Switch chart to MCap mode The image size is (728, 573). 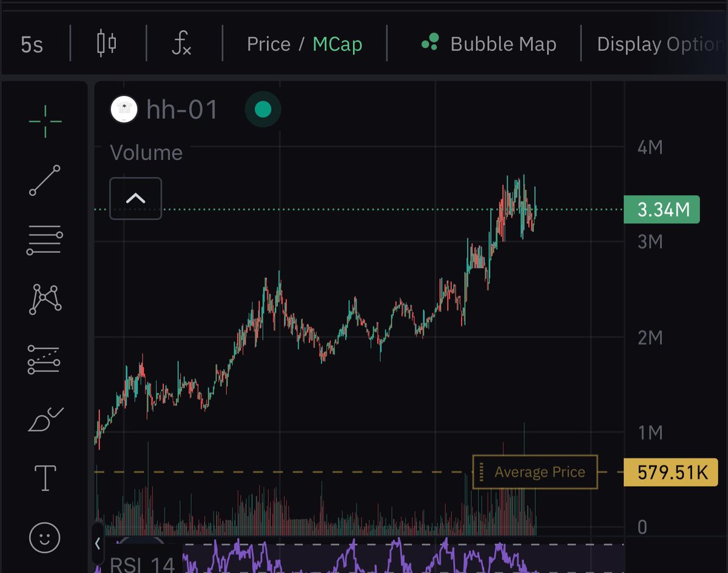tap(337, 44)
